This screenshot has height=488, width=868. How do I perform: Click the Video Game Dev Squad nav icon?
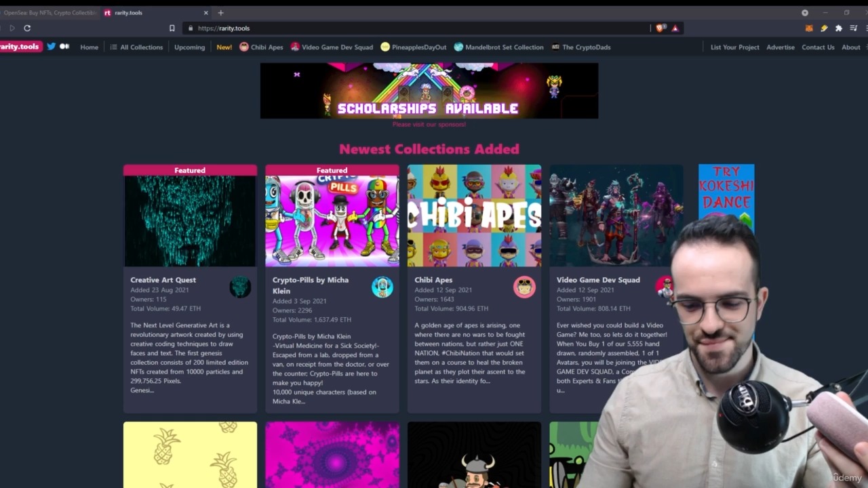click(x=295, y=47)
